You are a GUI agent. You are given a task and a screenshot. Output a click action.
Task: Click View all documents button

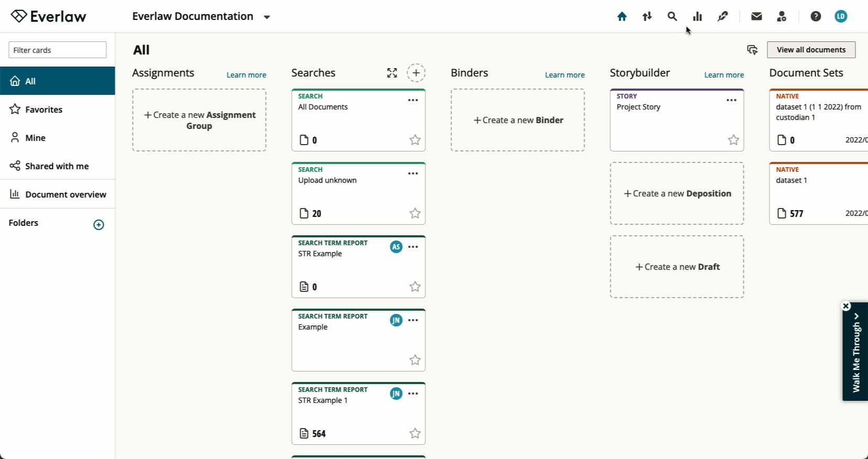(811, 50)
